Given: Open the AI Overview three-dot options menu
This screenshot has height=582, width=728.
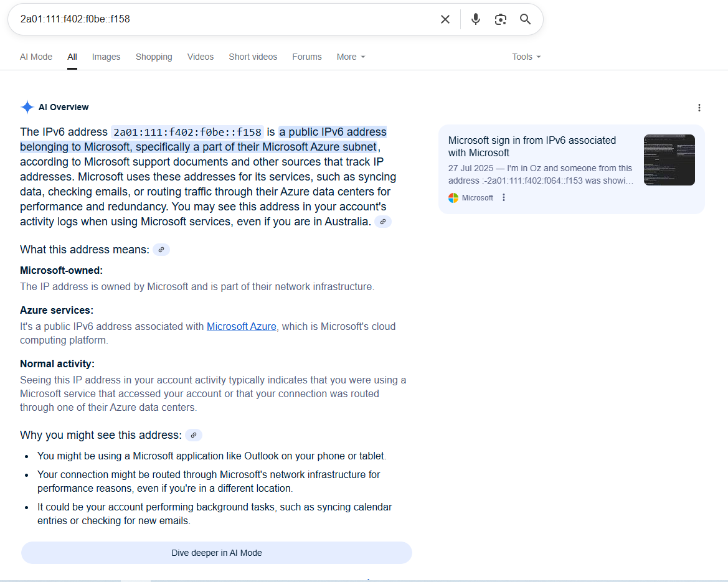Looking at the screenshot, I should 699,108.
